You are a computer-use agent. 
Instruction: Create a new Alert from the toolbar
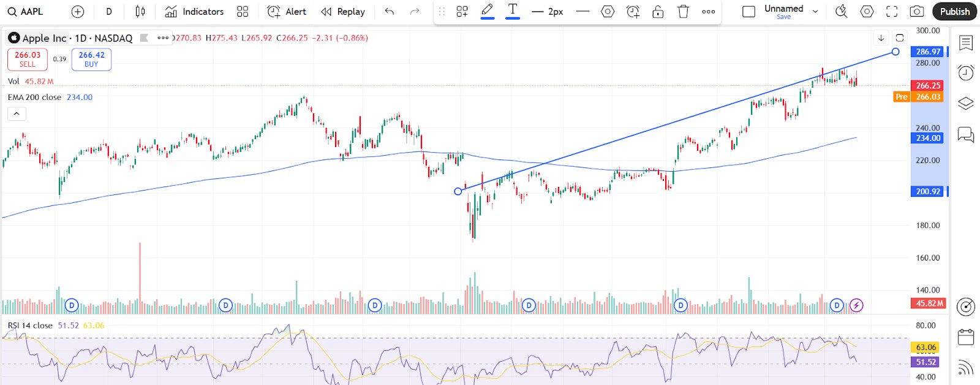point(287,12)
